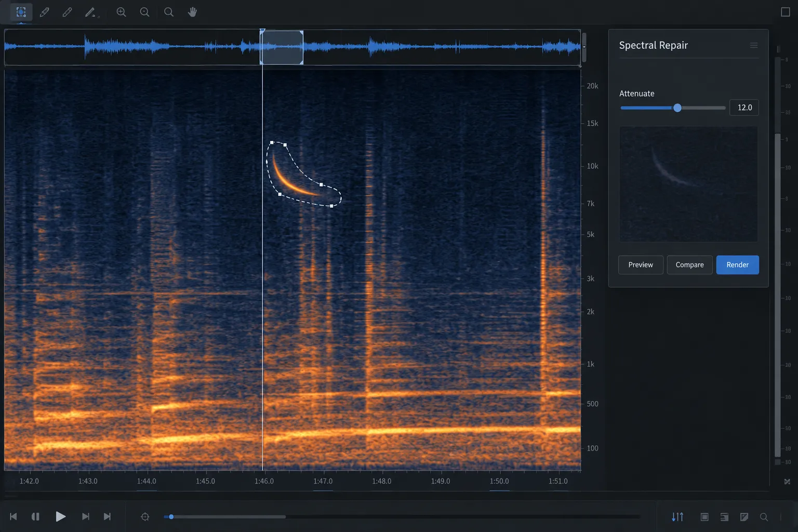Jump to end of track
Image resolution: width=798 pixels, height=532 pixels.
(x=107, y=516)
